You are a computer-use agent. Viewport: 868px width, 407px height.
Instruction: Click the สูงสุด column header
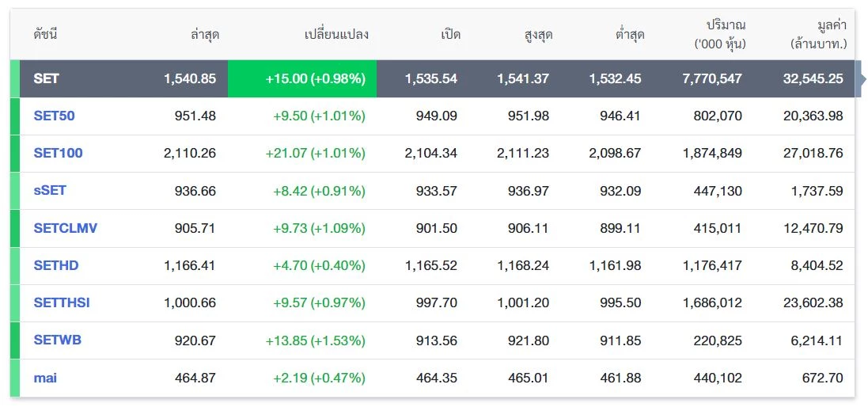[537, 34]
